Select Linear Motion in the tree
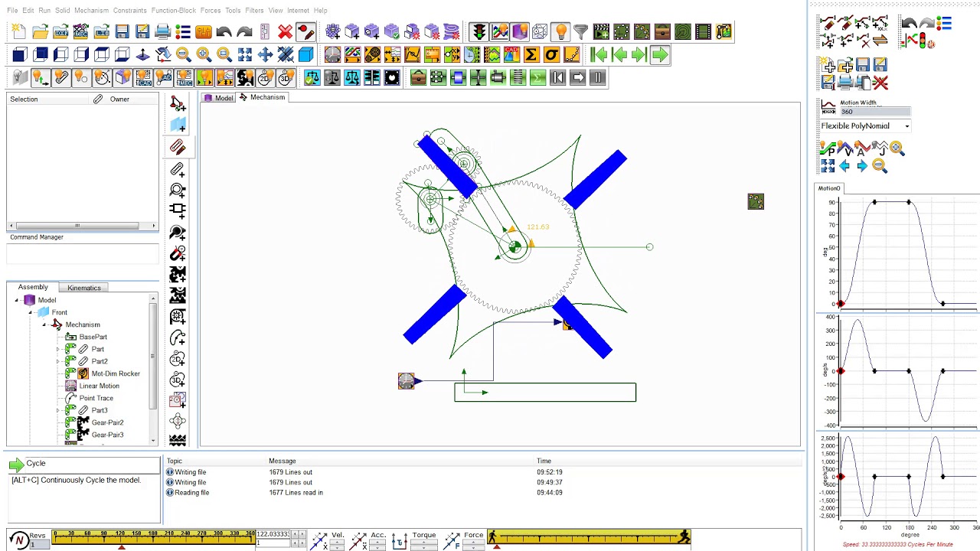Screen dimensions: 980x551 point(100,386)
